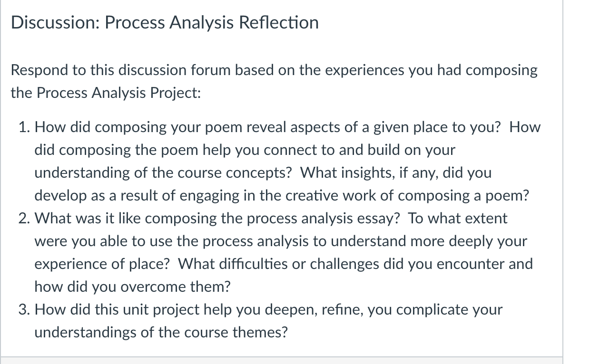Click the phrase "experience of place?"
Viewport: 590px width, 364px height.
point(102,264)
